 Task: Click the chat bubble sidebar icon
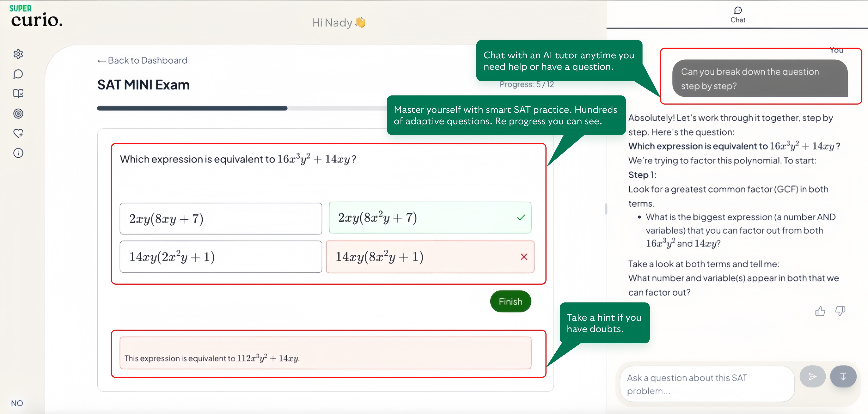click(x=18, y=74)
